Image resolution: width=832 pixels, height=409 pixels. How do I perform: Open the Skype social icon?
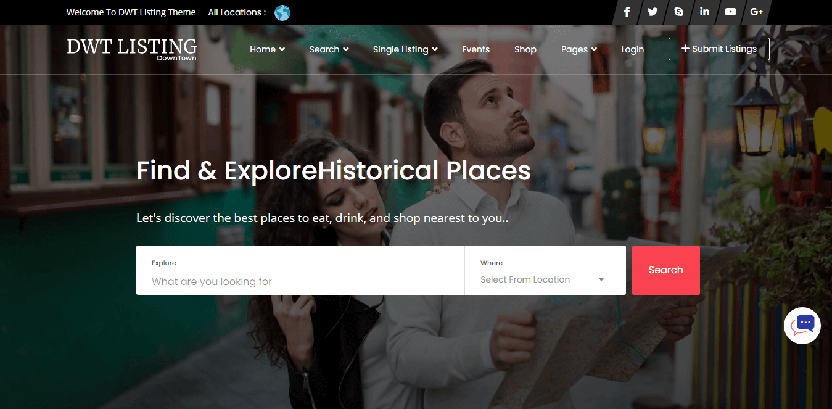pyautogui.click(x=679, y=12)
